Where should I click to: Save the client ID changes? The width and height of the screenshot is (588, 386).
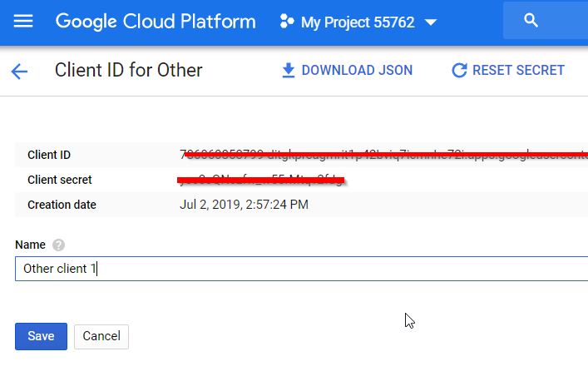pos(42,336)
